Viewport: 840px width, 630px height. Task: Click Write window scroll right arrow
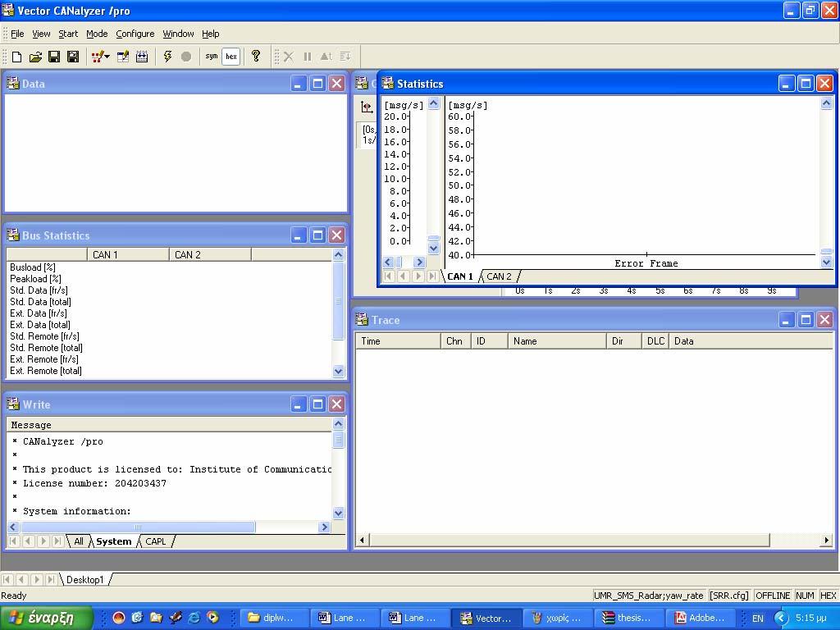point(323,527)
